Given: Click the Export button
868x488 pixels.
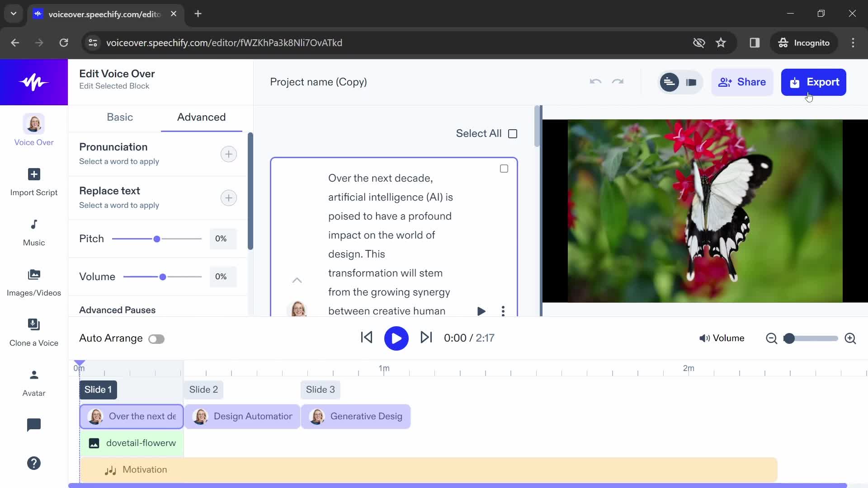Looking at the screenshot, I should 814,82.
